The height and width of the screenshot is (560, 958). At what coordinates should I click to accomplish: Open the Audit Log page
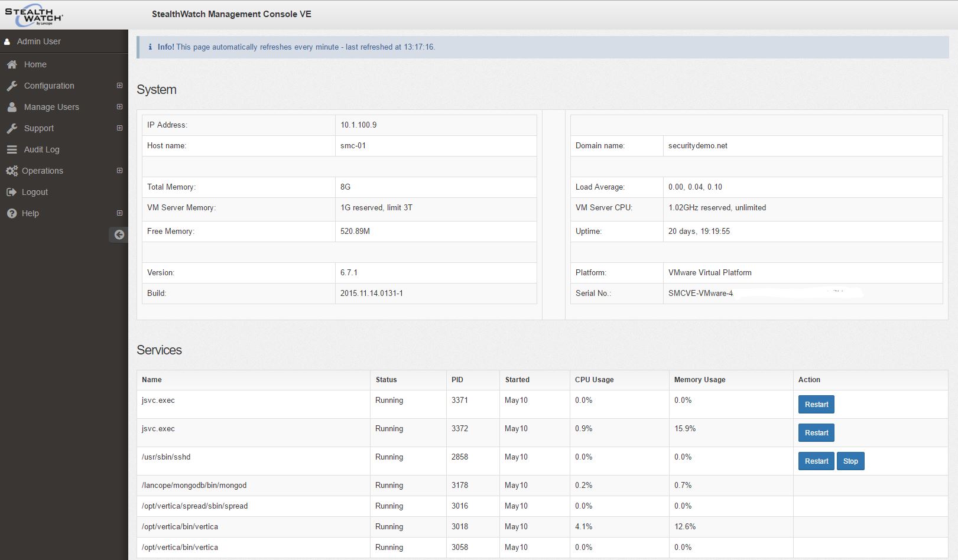pyautogui.click(x=41, y=149)
